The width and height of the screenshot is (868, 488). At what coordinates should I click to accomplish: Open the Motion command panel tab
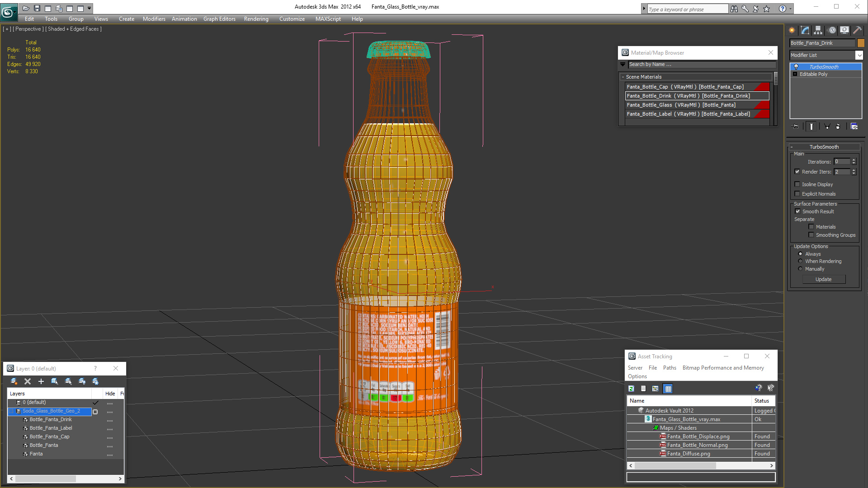point(832,30)
